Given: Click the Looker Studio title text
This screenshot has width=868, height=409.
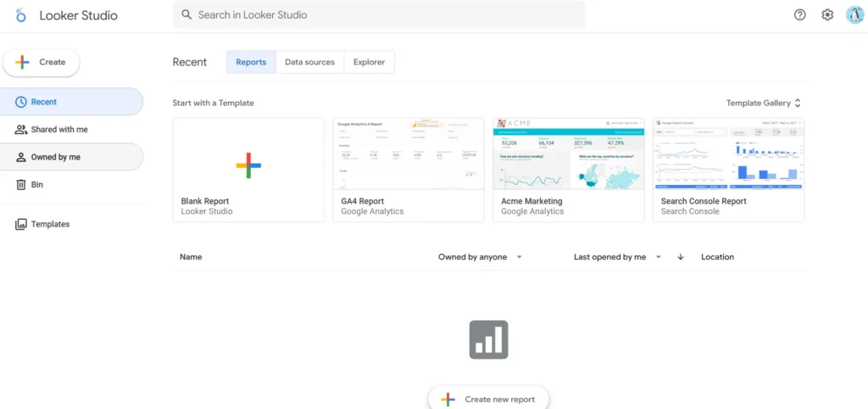Looking at the screenshot, I should pyautogui.click(x=78, y=15).
